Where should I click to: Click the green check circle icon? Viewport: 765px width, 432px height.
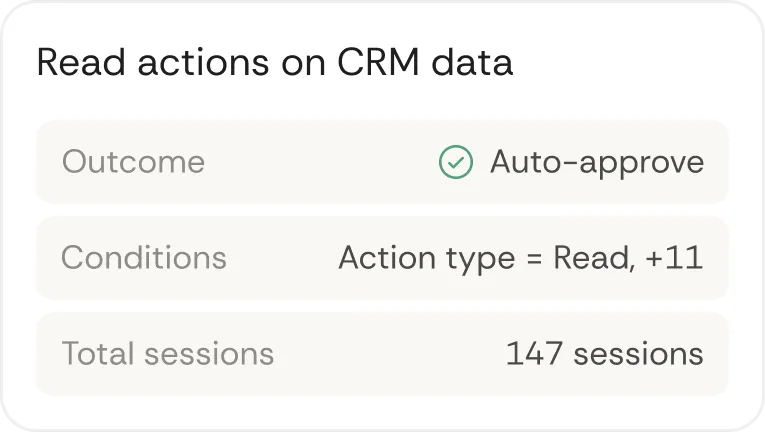click(456, 162)
